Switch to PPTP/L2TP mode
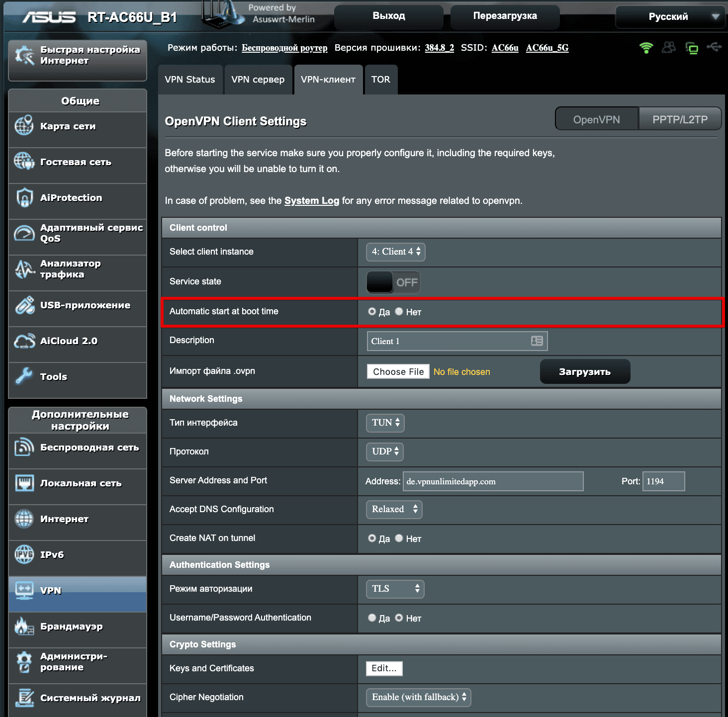The height and width of the screenshot is (717, 728). tap(680, 119)
